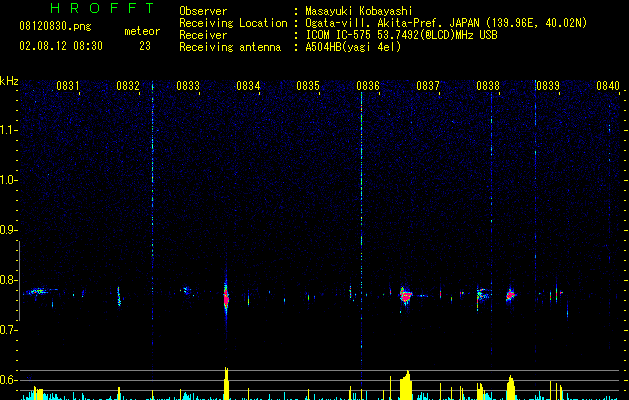Screen dimensions: 629x400
Task: Click the bright meteor echo before 0837
Action: (406, 296)
